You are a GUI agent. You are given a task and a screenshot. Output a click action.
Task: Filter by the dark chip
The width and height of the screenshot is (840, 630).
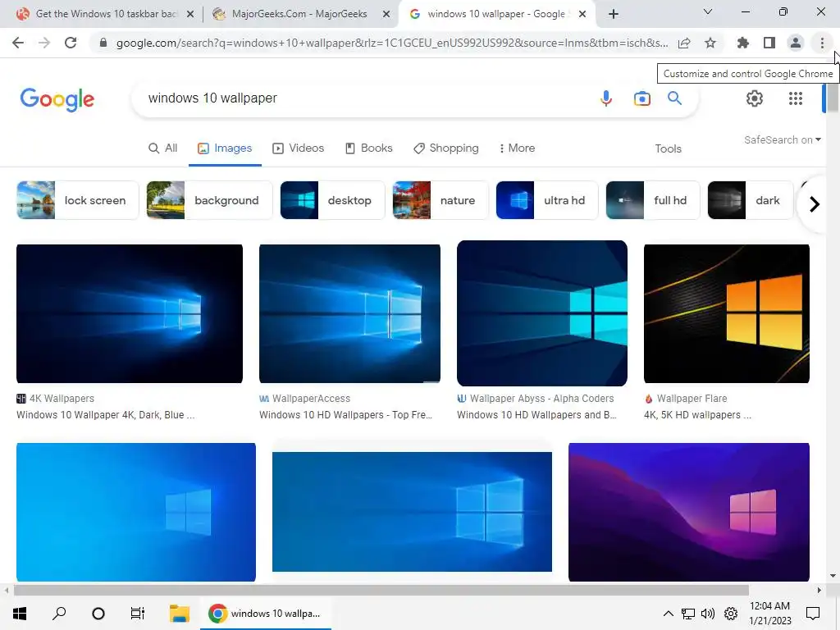point(750,200)
